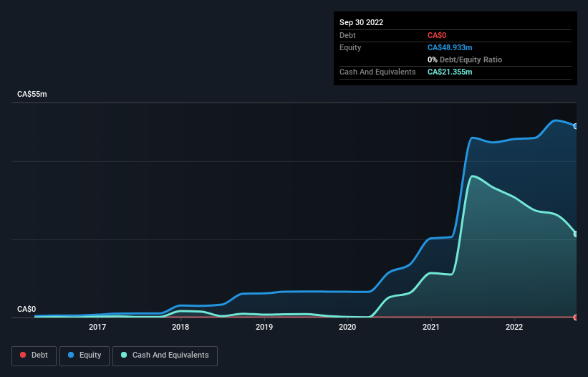Click the CA$48.933m equity value
The height and width of the screenshot is (377, 588).
coord(450,47)
